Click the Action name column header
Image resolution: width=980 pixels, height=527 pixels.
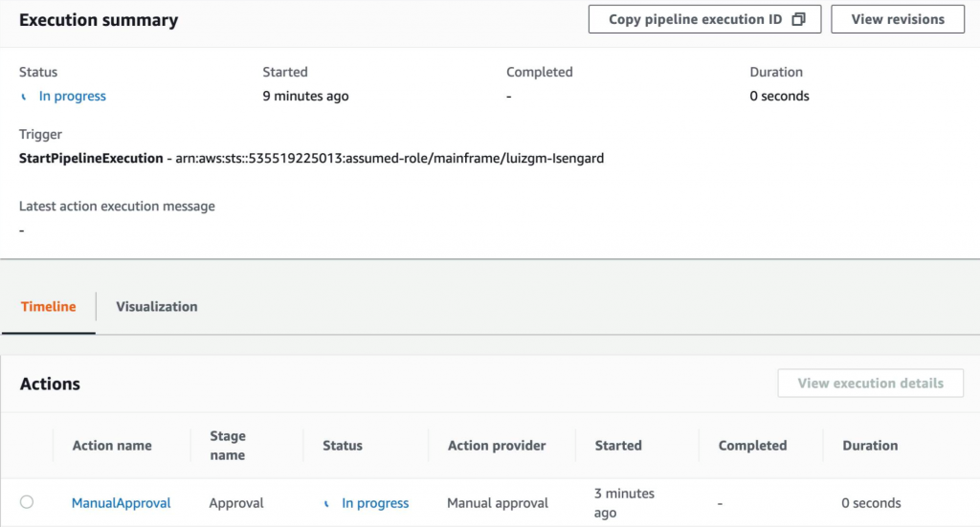coord(112,446)
